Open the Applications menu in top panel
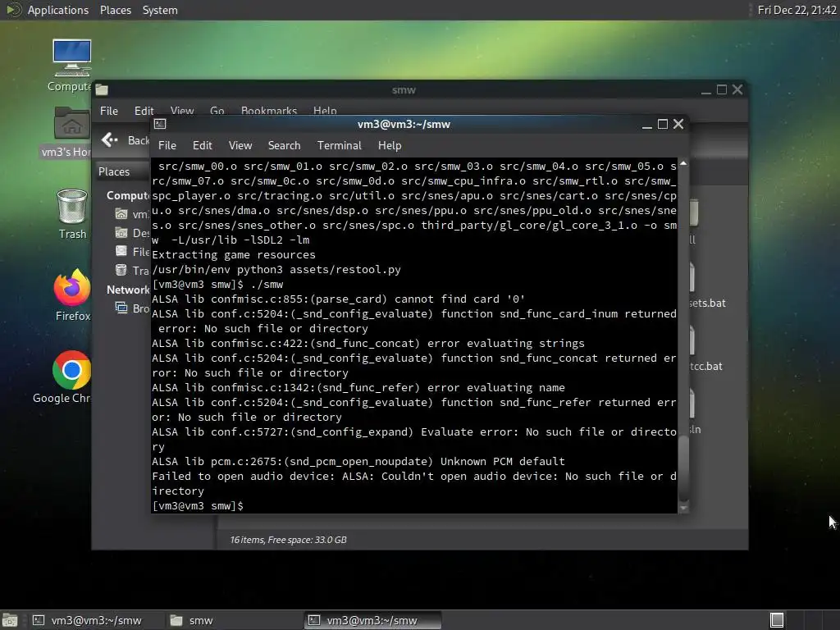Image resolution: width=840 pixels, height=630 pixels. (58, 10)
